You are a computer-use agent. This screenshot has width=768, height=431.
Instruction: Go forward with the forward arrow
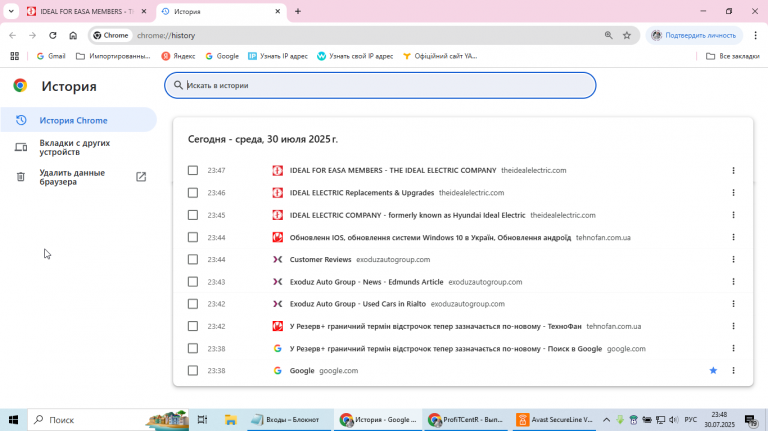[x=32, y=35]
